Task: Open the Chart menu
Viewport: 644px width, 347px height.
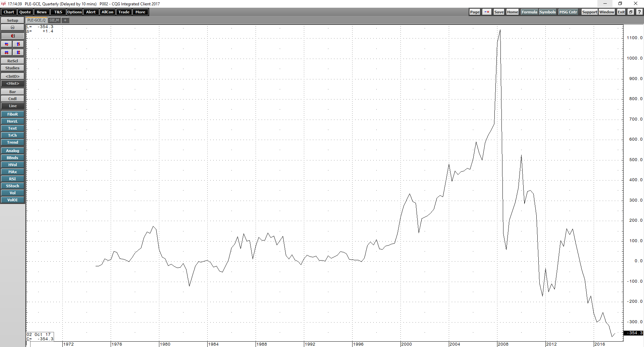Action: (9, 12)
